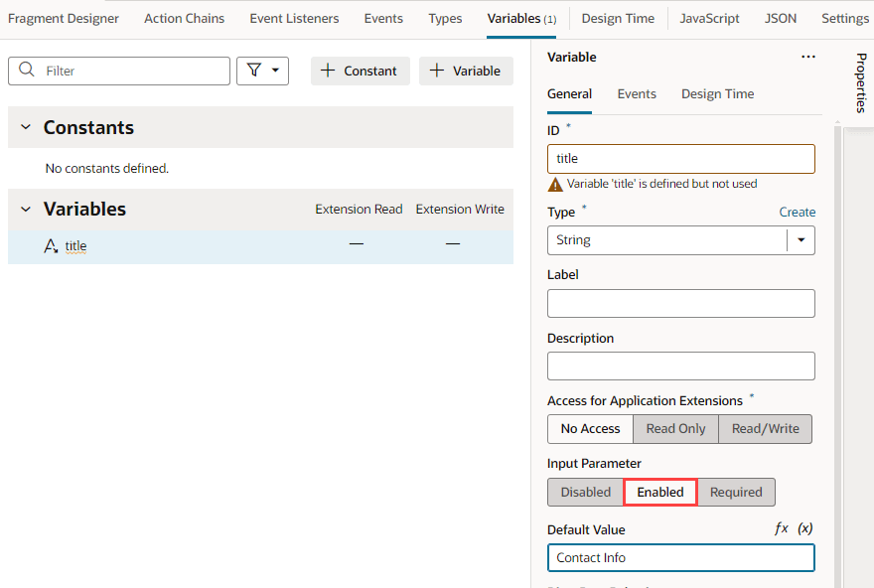Image resolution: width=874 pixels, height=588 pixels.
Task: Click the Create link next to Type
Action: (798, 212)
